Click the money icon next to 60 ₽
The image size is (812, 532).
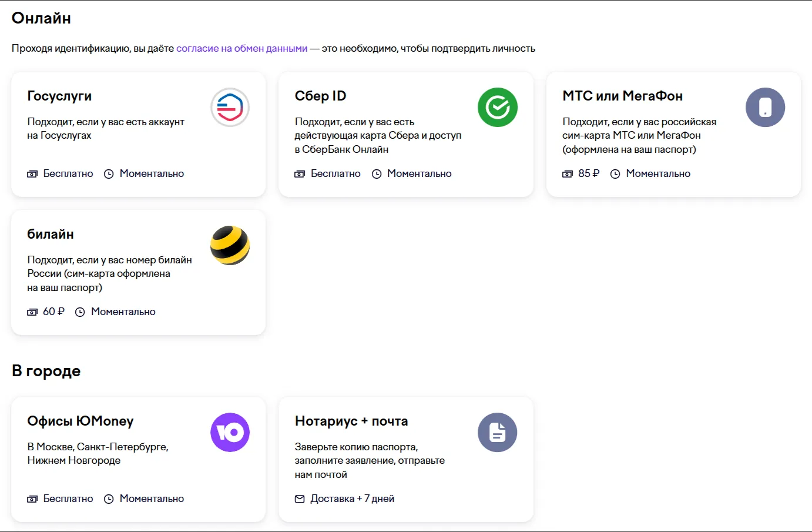click(32, 312)
